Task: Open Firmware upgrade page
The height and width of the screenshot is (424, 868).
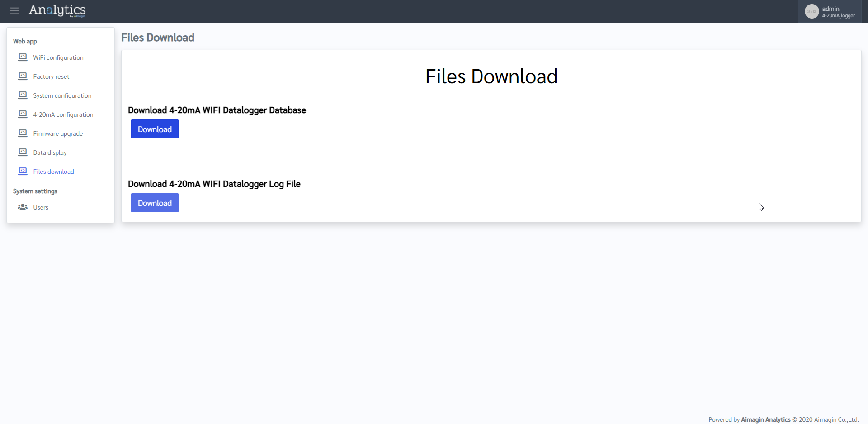Action: pyautogui.click(x=58, y=133)
